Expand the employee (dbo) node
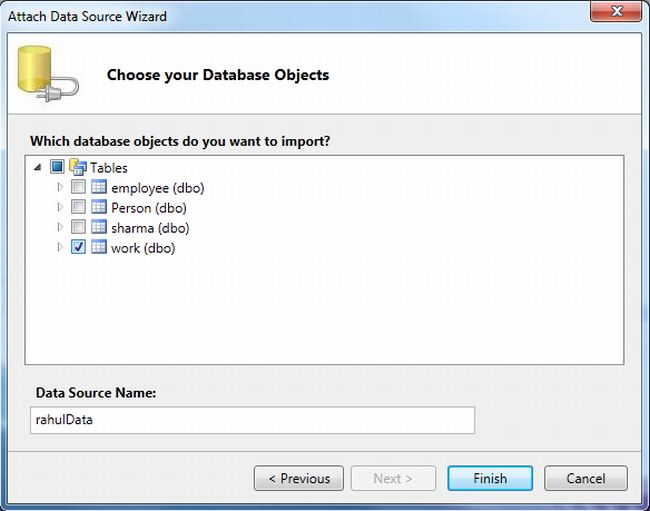The height and width of the screenshot is (511, 650). 60,188
